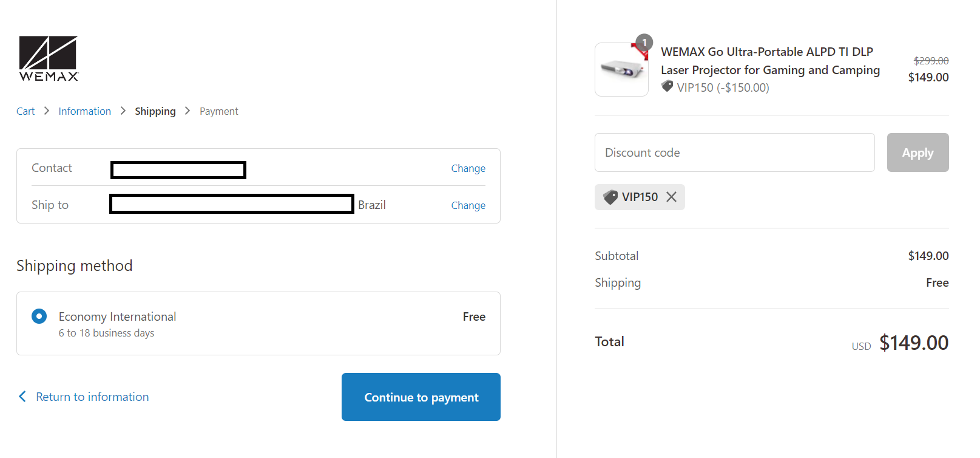Viewport: 980px width, 458px height.
Task: Open the Cart breadcrumb step
Action: pos(25,111)
